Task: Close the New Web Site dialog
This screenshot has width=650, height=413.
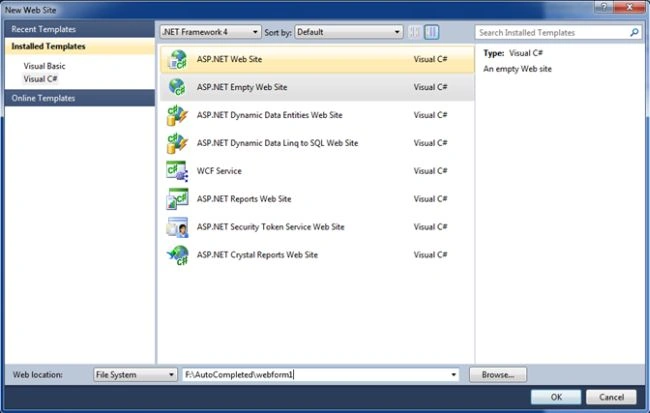Action: click(x=629, y=7)
